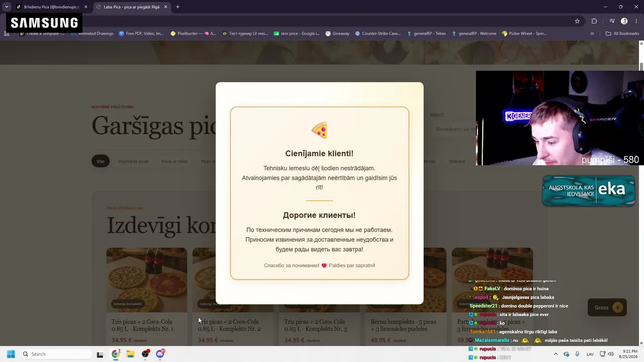
Task: Select the Laba Pica browser tab
Action: tap(132, 7)
